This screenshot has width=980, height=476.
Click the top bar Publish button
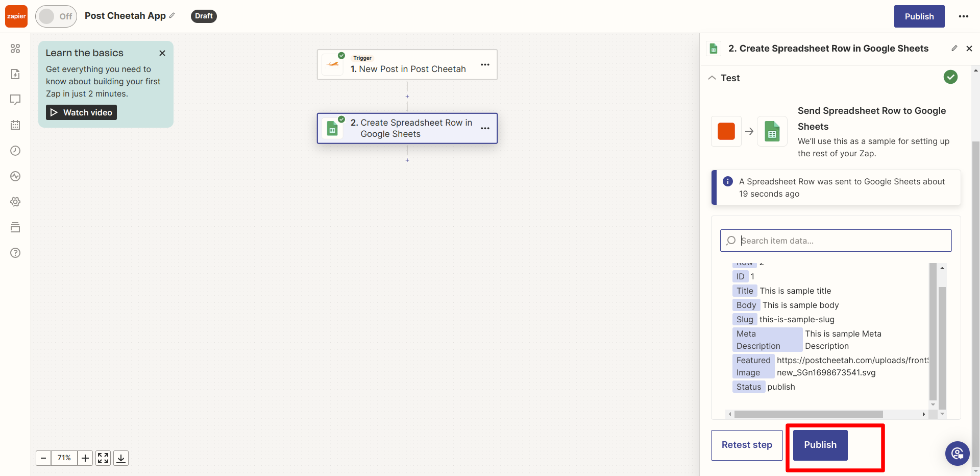919,16
